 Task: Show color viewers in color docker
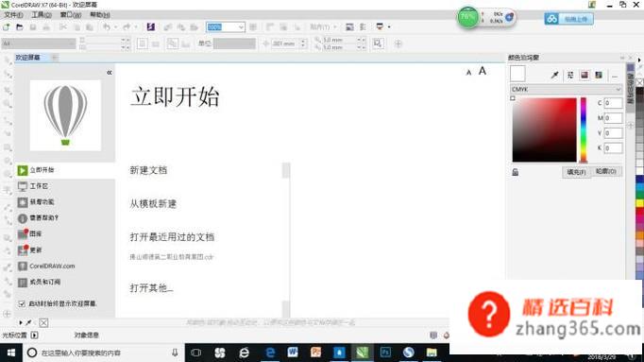[x=585, y=75]
